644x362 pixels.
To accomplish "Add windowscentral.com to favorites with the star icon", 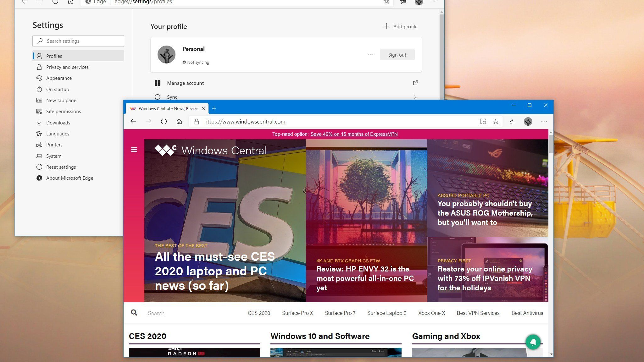I will pyautogui.click(x=496, y=122).
